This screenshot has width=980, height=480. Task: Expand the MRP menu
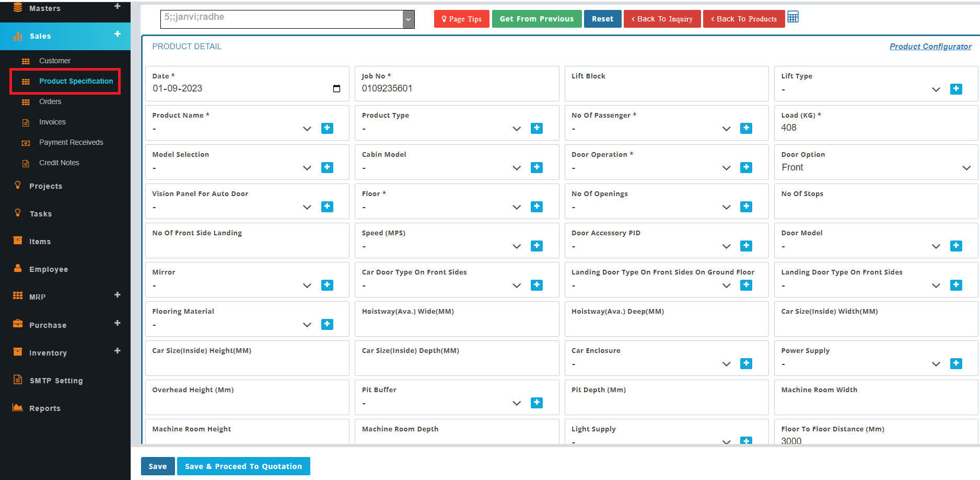pyautogui.click(x=117, y=295)
